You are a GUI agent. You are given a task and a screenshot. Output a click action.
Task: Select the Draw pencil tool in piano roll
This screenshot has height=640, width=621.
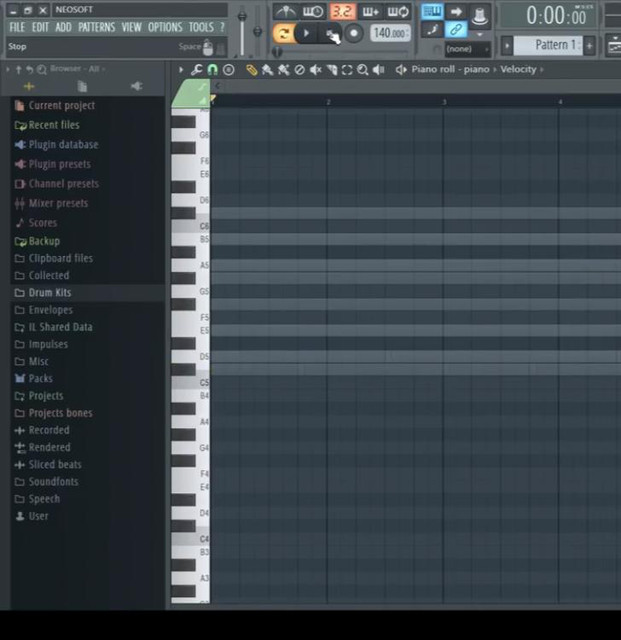click(251, 70)
